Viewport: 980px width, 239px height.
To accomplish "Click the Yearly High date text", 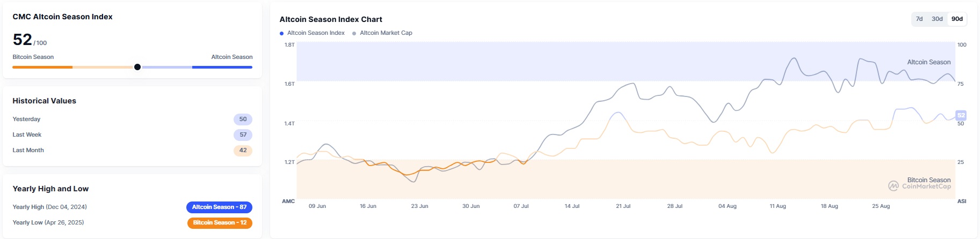I will tap(66, 207).
